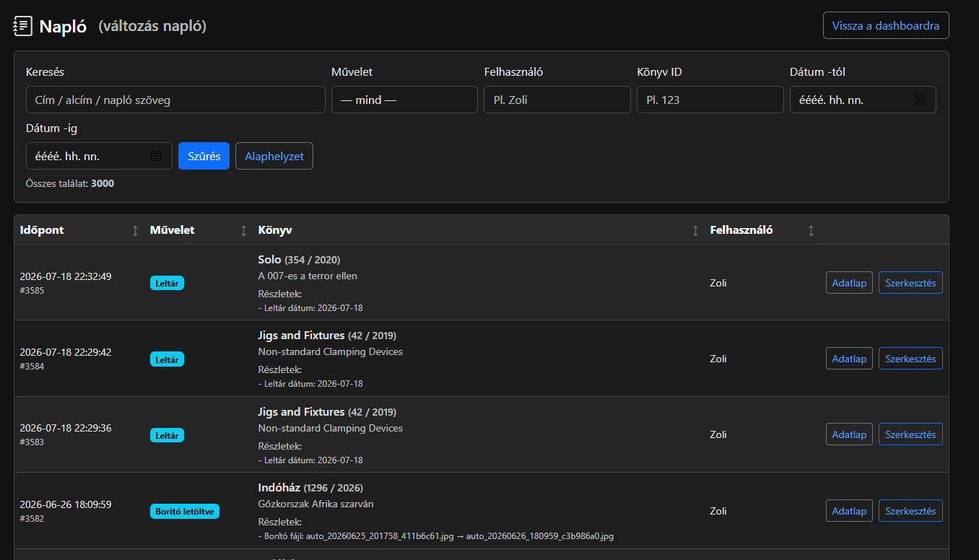Image resolution: width=979 pixels, height=560 pixels.
Task: Focus the Dátum -tól date field
Action: (863, 100)
